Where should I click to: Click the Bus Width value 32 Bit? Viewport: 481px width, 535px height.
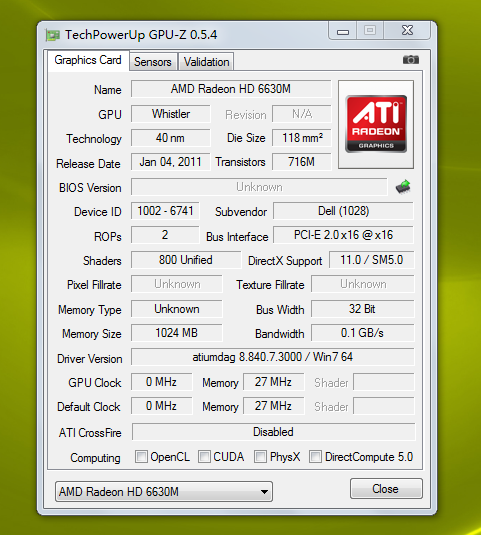(363, 309)
